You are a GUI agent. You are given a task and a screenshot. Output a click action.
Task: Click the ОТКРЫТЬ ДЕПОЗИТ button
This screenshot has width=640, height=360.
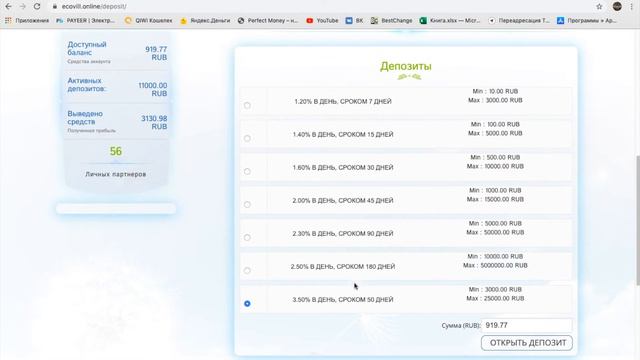527,343
